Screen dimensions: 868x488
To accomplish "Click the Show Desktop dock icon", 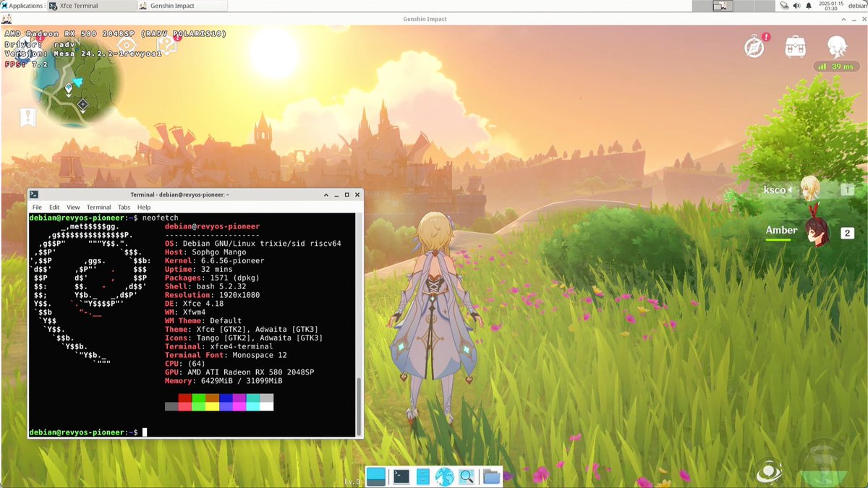I will [376, 476].
